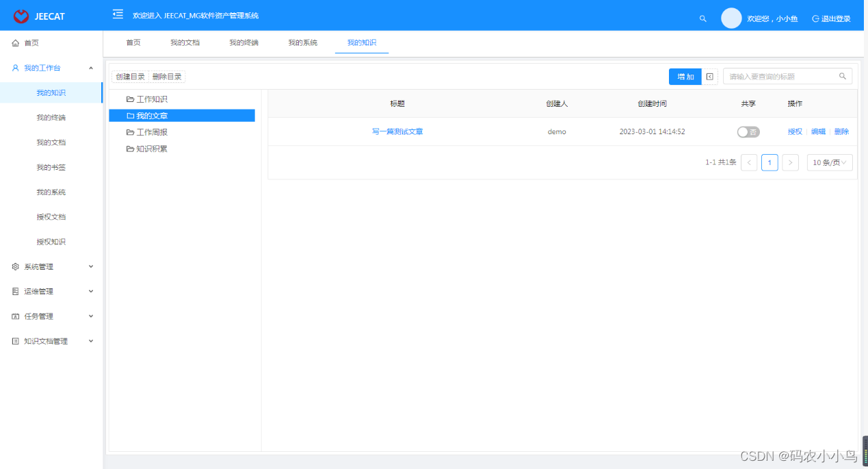This screenshot has width=868, height=469.
Task: Open 授权知识 in the sidebar
Action: click(51, 242)
